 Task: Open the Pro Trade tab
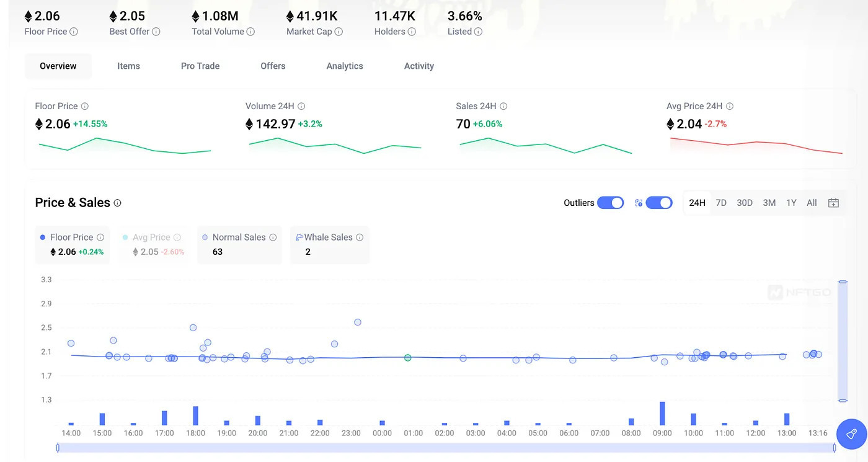click(200, 66)
